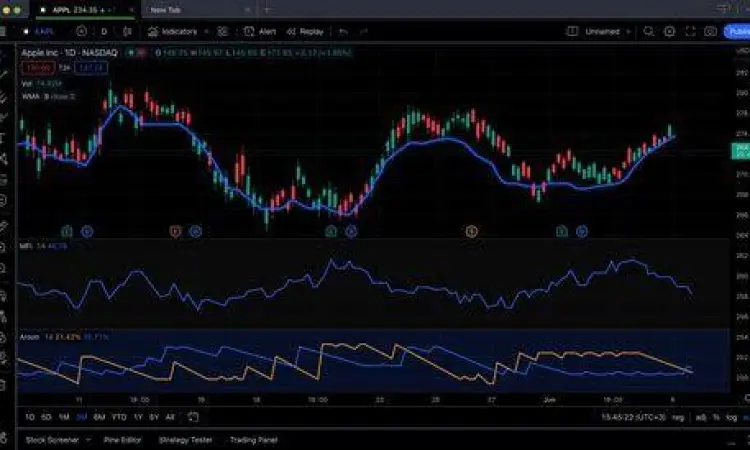The image size is (750, 450).
Task: Select the Aroon indicator legend
Action: pyautogui.click(x=64, y=337)
